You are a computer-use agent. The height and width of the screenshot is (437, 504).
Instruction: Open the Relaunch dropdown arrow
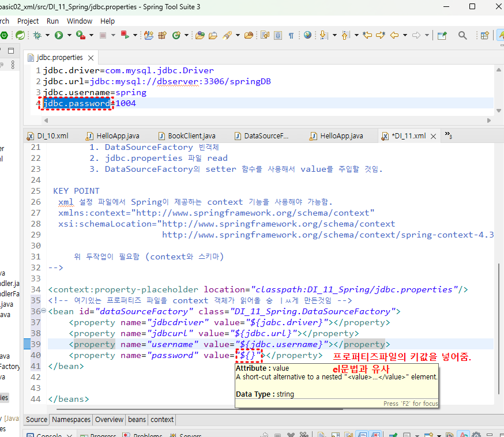(x=135, y=35)
